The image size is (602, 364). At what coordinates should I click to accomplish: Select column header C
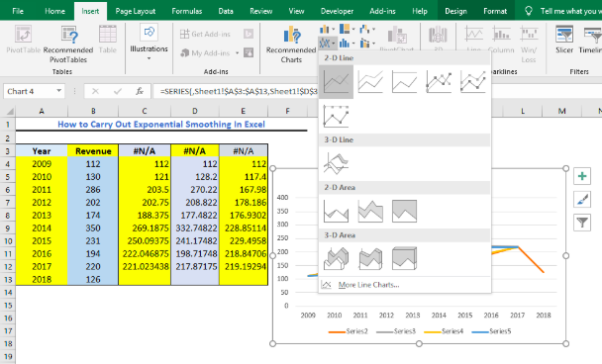point(145,111)
